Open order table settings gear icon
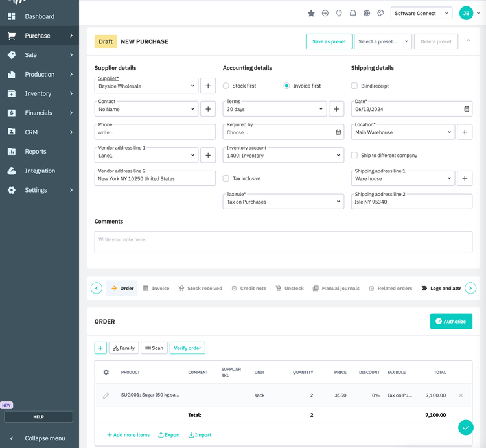The image size is (486, 448). point(106,372)
